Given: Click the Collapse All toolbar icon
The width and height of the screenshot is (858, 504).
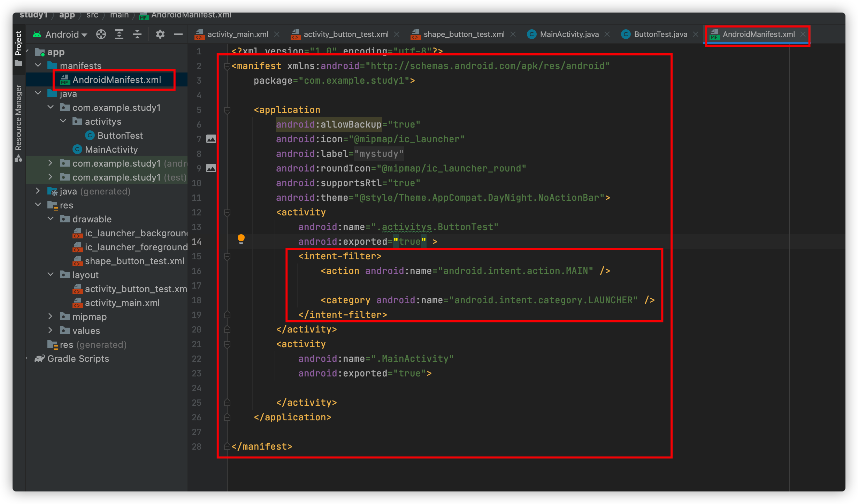Looking at the screenshot, I should [137, 34].
